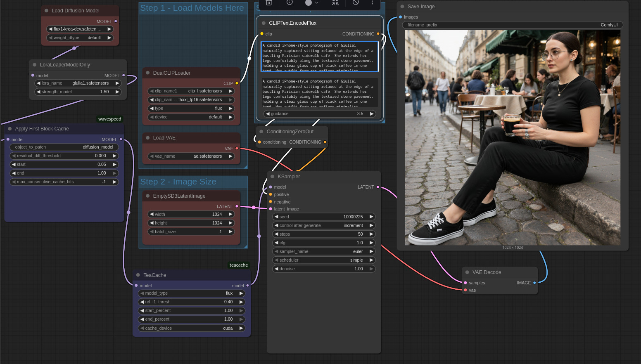
Task: Click the collapse node arrows icon
Action: point(335,2)
